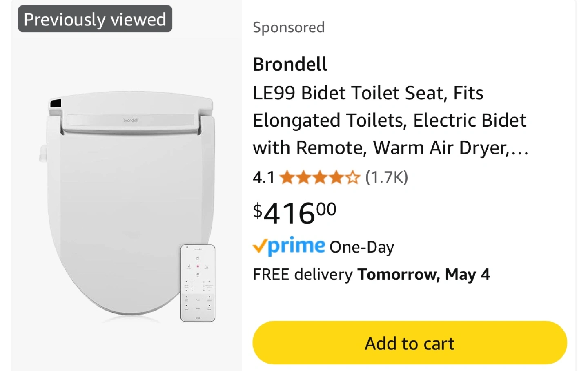Click the brondell logo on seat lid
Image resolution: width=588 pixels, height=371 pixels.
[131, 120]
